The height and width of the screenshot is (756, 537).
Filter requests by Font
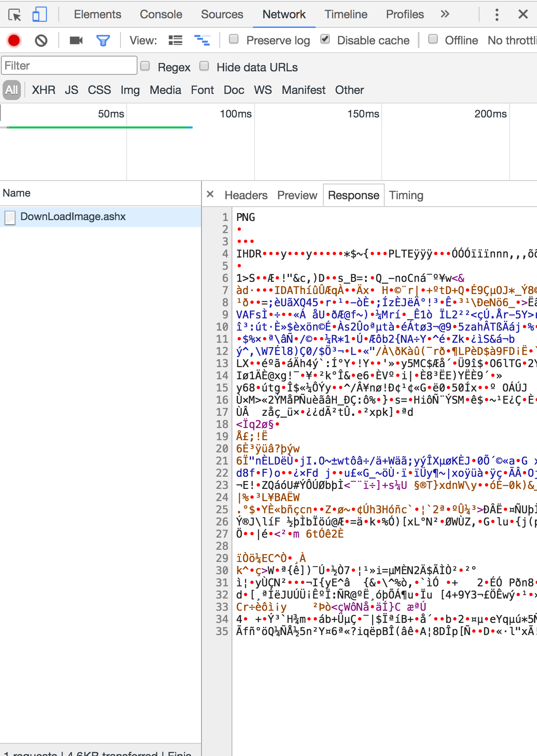tap(202, 90)
